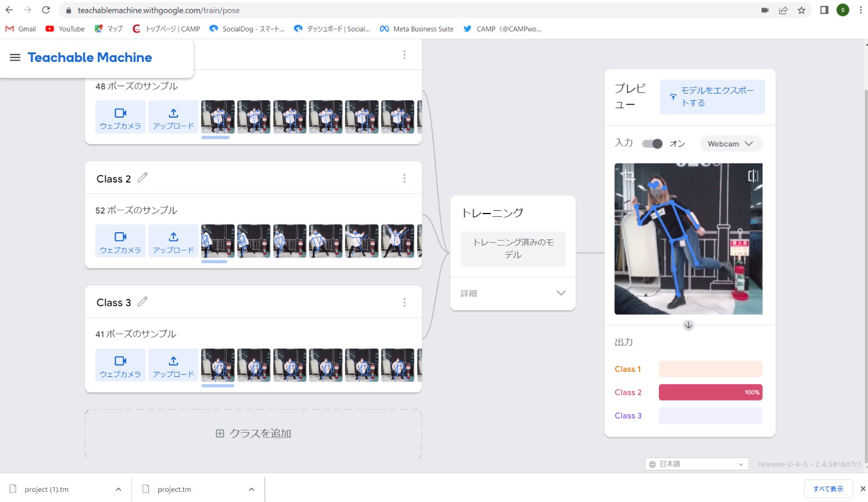Open options arrow for project (1).tm download
868x502 pixels.
tap(118, 489)
